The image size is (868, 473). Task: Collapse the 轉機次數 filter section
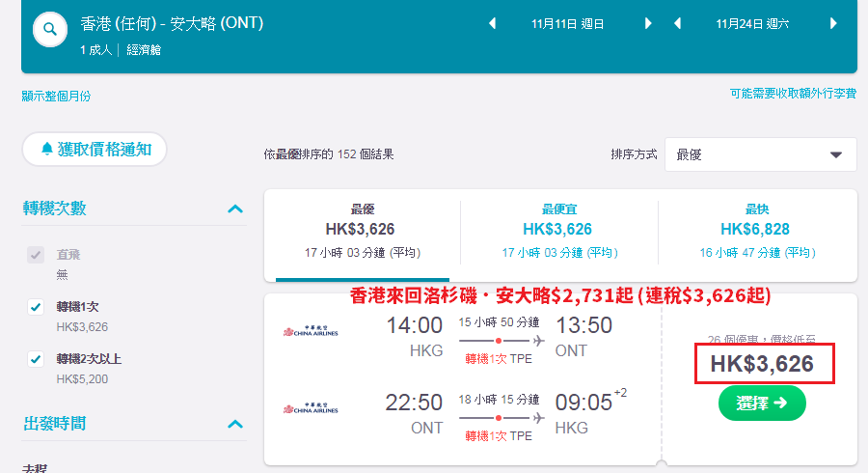pos(235,209)
